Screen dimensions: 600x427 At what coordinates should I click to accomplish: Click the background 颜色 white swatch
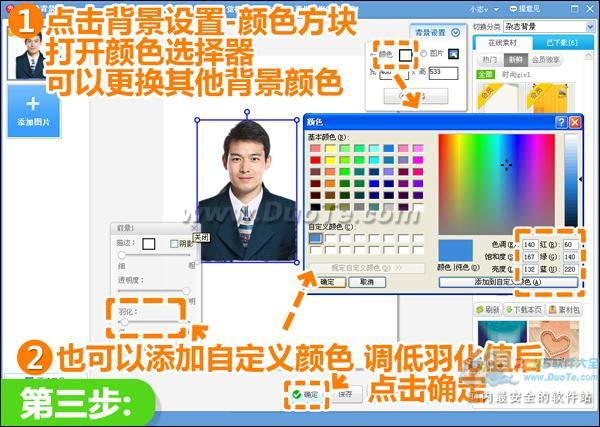point(405,55)
